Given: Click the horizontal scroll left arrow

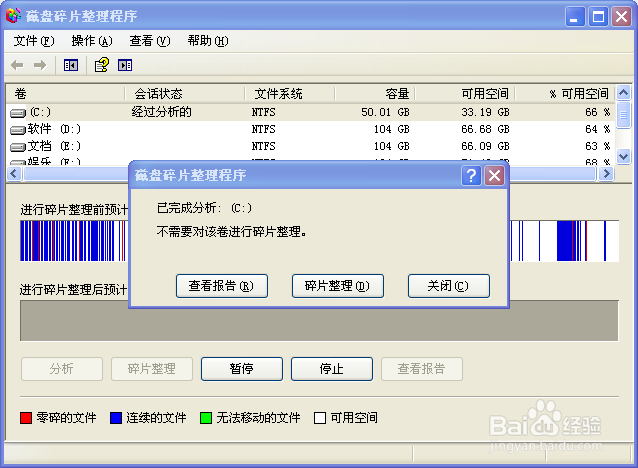Looking at the screenshot, I should click(14, 174).
